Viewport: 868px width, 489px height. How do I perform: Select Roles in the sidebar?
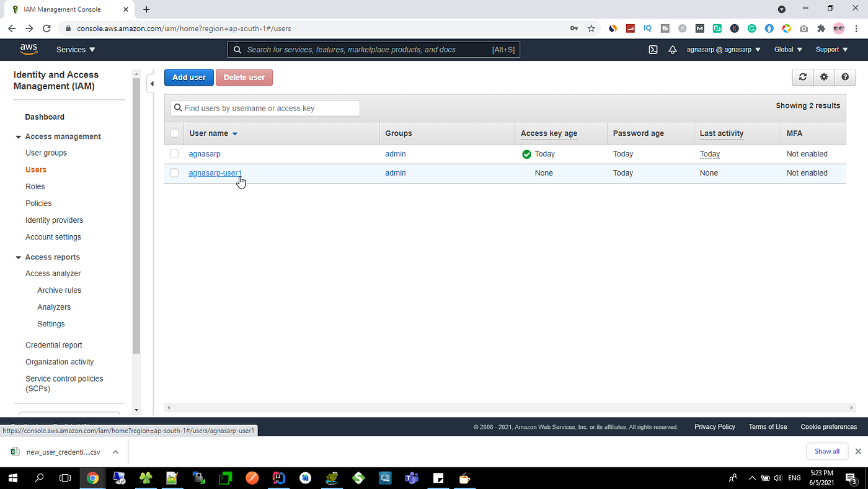35,186
